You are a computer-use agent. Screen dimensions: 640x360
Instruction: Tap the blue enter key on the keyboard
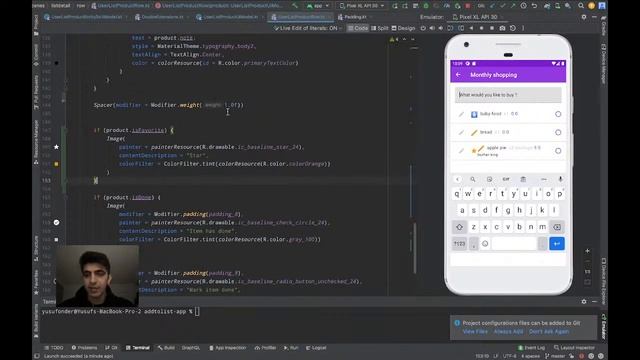point(557,244)
